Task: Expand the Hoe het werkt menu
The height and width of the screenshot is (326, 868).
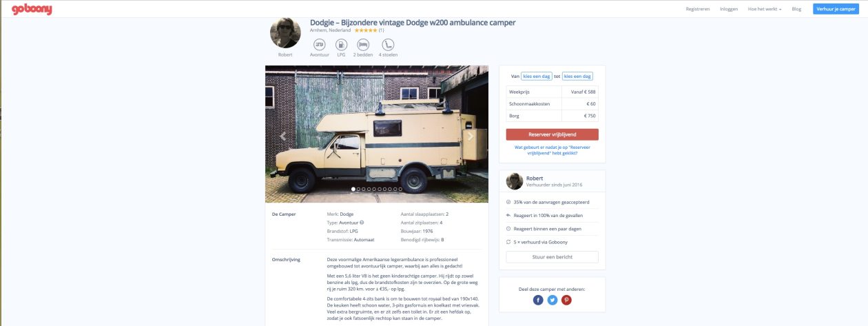Action: pos(765,9)
